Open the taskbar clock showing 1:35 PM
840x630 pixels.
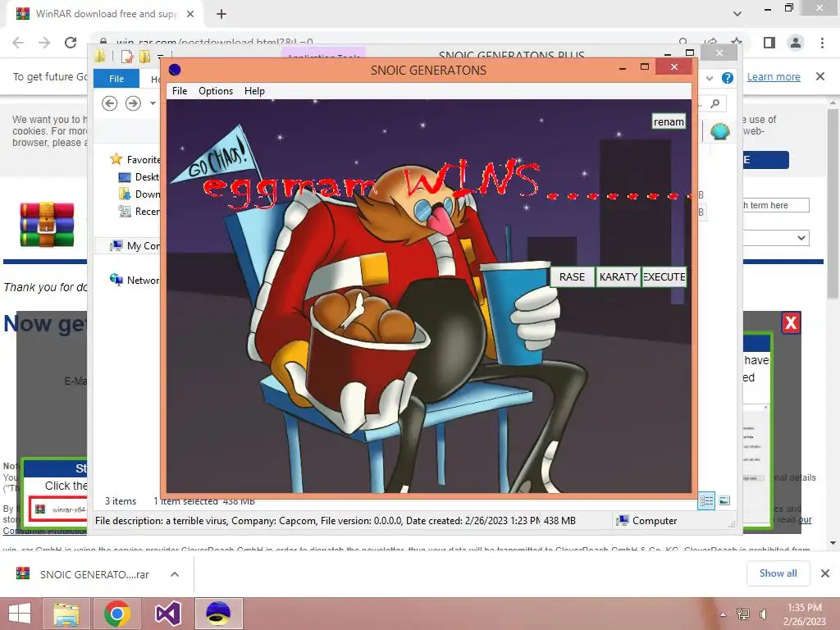coord(804,614)
